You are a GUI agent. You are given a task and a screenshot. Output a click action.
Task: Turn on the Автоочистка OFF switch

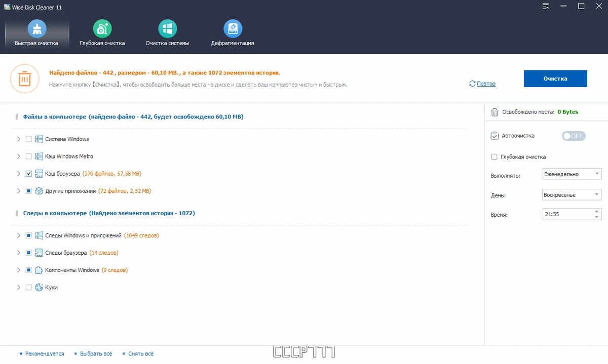pos(574,136)
